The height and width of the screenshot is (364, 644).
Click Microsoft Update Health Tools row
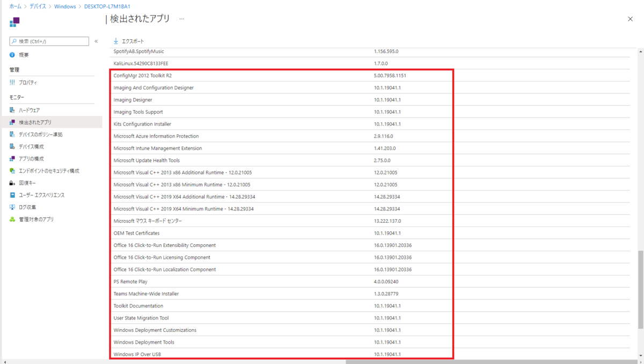click(371, 161)
